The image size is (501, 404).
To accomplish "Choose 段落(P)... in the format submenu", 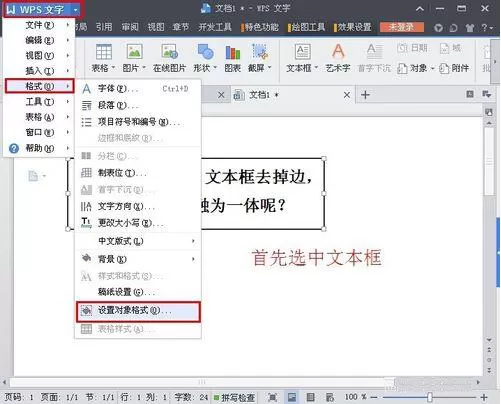I will [138, 105].
